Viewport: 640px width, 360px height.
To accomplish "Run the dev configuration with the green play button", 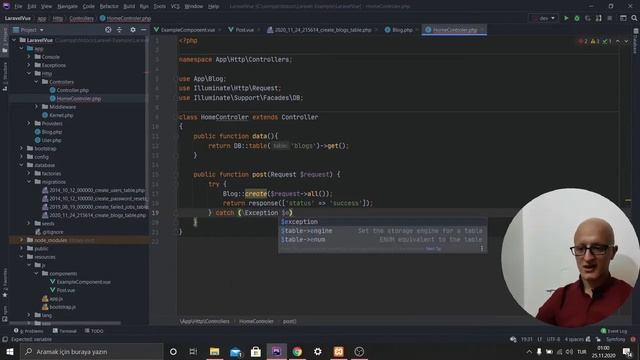I will (566, 18).
